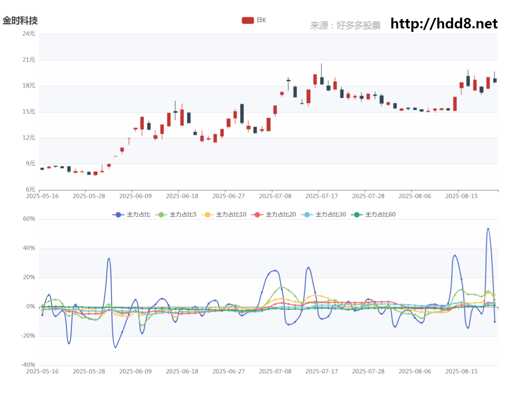Click the 21元 price axis label
532x404 pixels.
pos(29,60)
